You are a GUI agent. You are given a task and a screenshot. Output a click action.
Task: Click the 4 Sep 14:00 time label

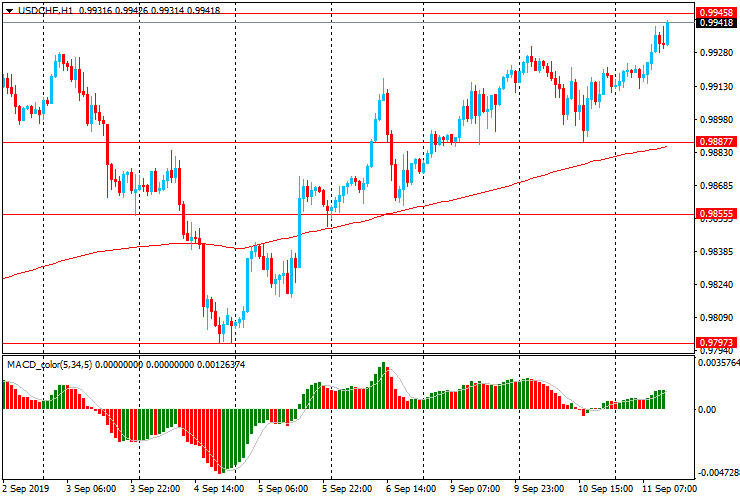coord(221,489)
